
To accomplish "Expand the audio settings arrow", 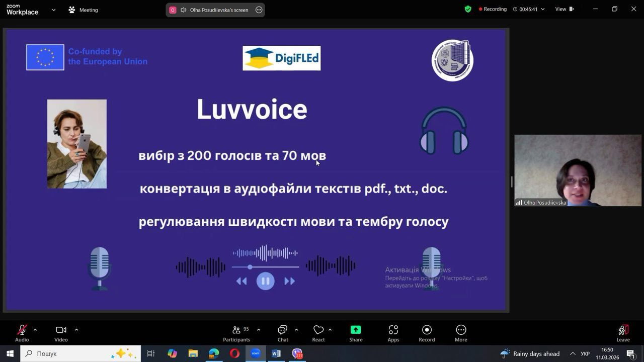I will click(35, 330).
